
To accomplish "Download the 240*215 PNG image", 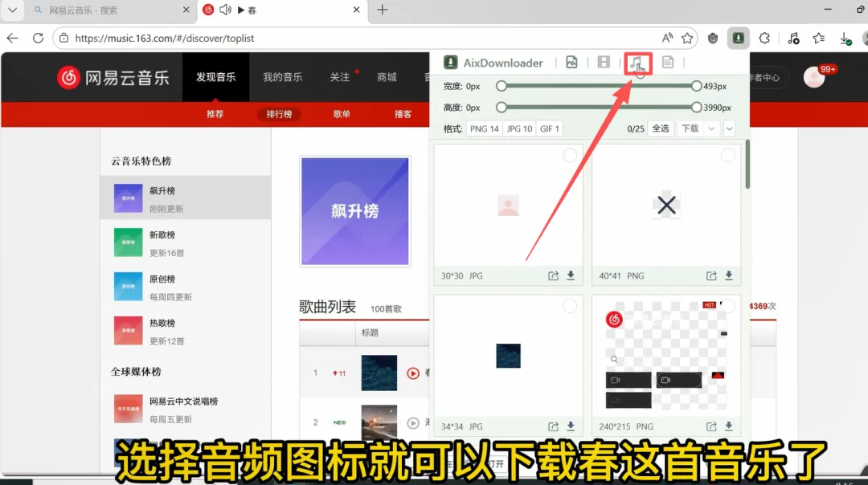I will point(729,426).
